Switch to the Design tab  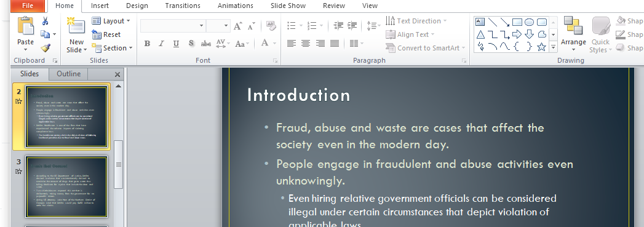137,6
